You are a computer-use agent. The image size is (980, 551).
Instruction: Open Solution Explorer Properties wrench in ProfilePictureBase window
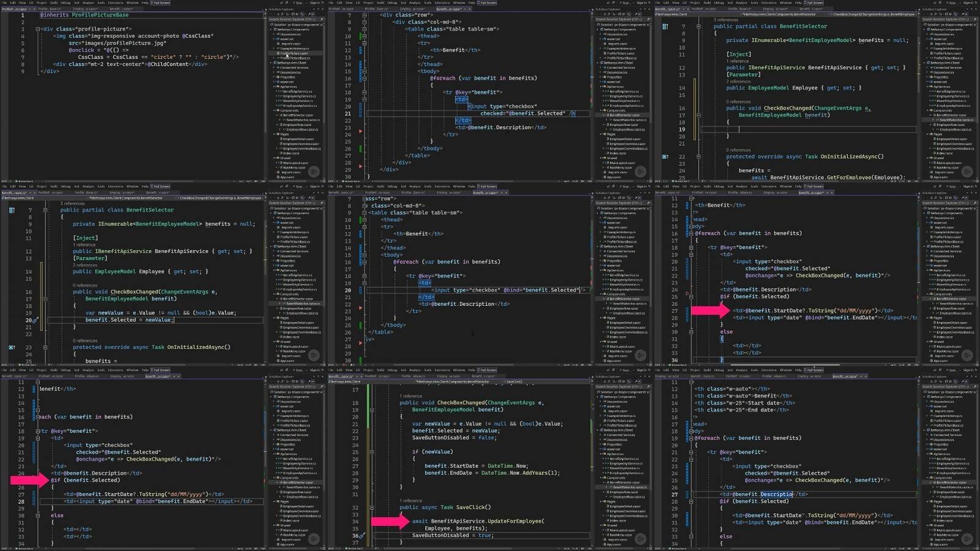pos(309,14)
